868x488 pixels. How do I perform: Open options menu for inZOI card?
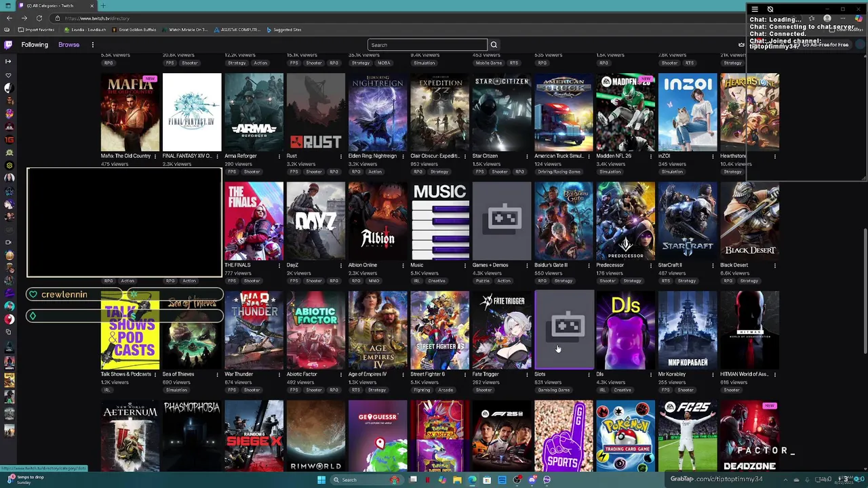(x=713, y=157)
